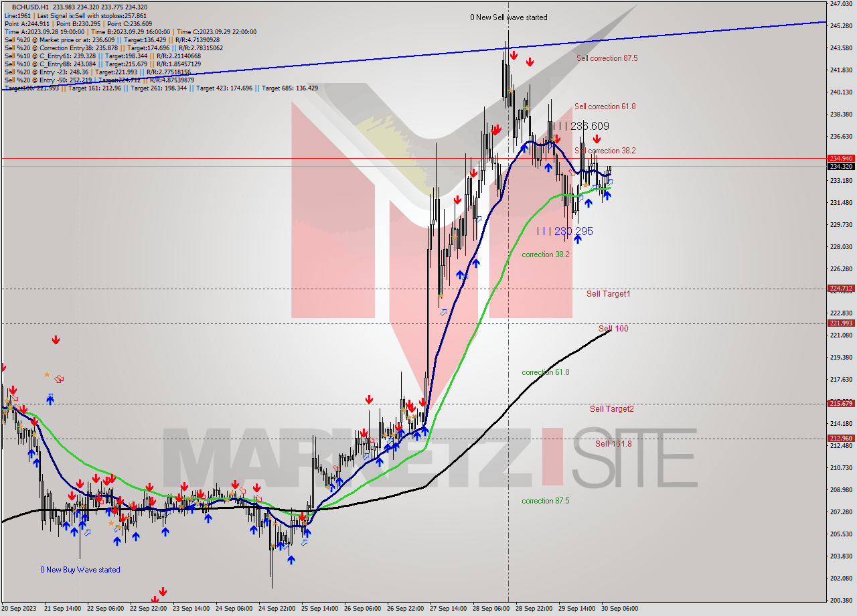Select the 'Sell correction 38.2' label
Viewport: 857px width, 616px height.
coord(605,151)
